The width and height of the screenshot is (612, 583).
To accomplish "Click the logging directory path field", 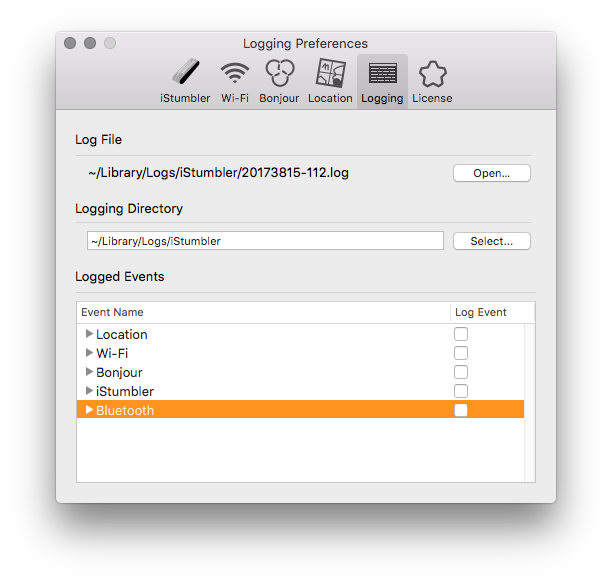I will point(265,240).
